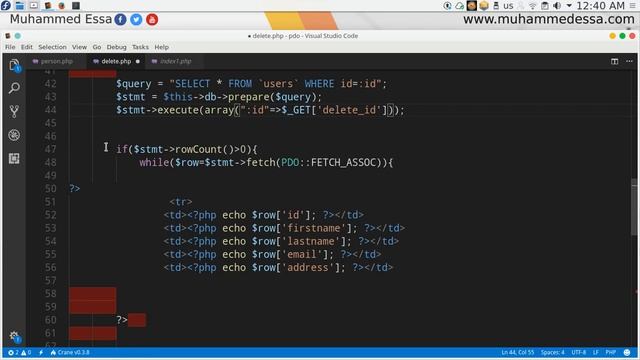Screen dimensions: 640x360
Task: Open the file manager in top panel
Action: click(19, 5)
